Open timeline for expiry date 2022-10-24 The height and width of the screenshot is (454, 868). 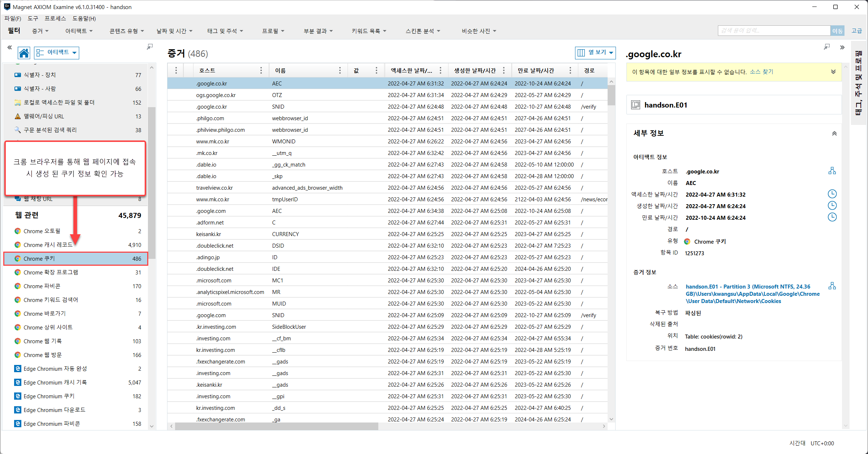832,217
